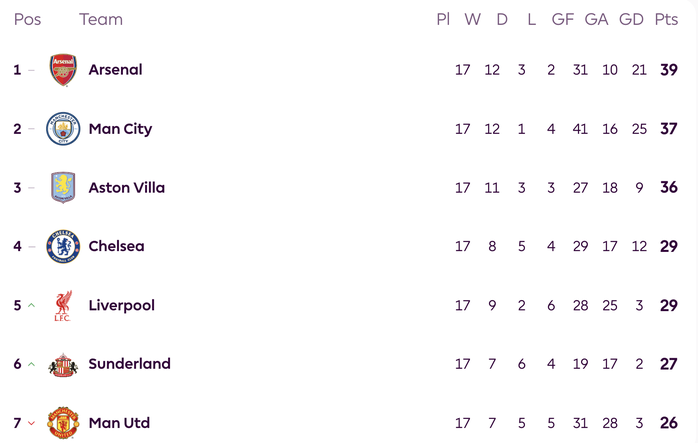This screenshot has height=443, width=698.
Task: Go to the Chelsea team page
Action: pyautogui.click(x=116, y=247)
